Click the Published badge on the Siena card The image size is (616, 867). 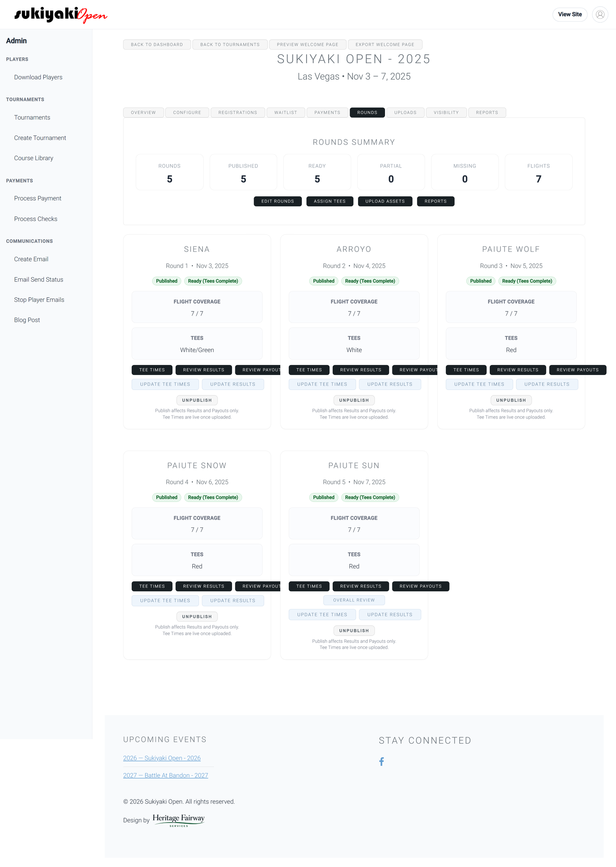[x=167, y=281]
